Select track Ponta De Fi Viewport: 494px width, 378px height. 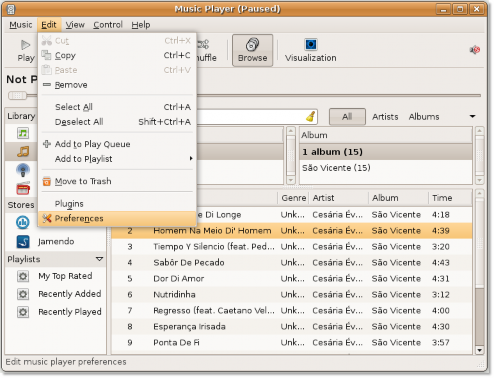click(x=292, y=343)
